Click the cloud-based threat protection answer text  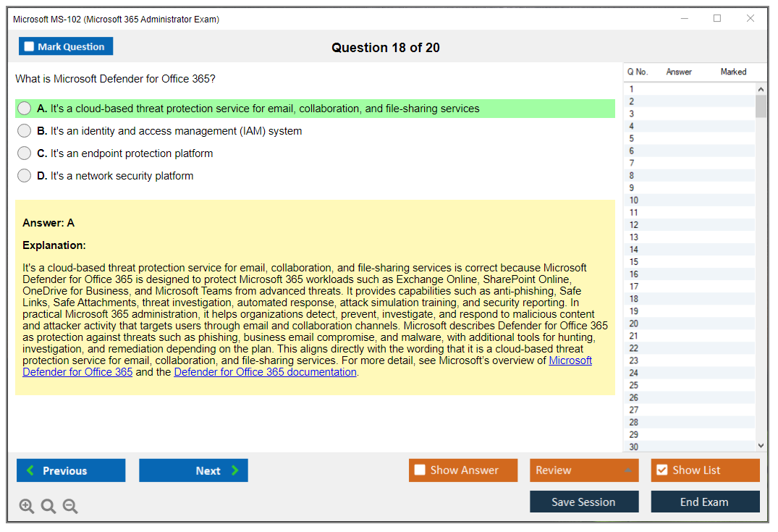pyautogui.click(x=265, y=109)
